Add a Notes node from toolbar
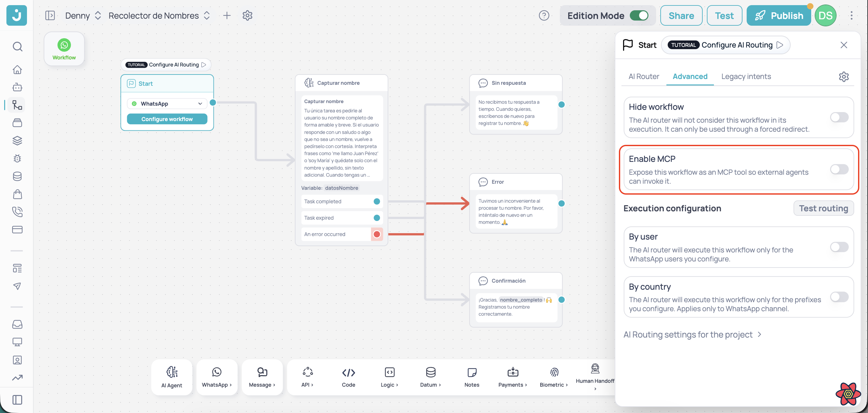Image resolution: width=868 pixels, height=413 pixels. 472,377
